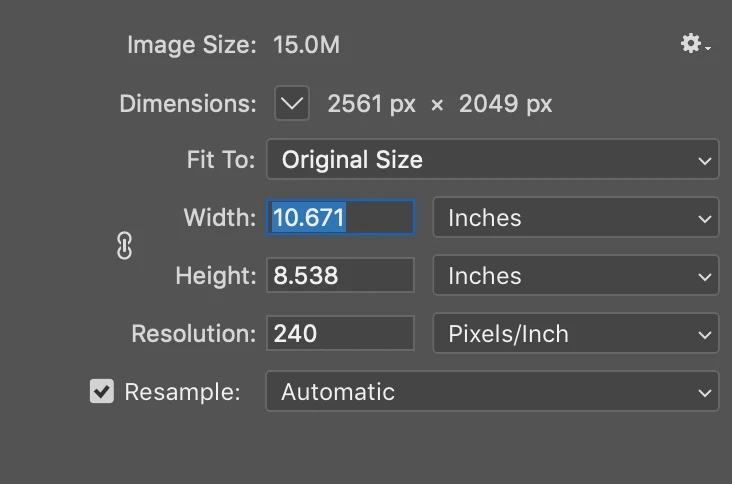Toggle the constrain proportions chain link

[124, 246]
